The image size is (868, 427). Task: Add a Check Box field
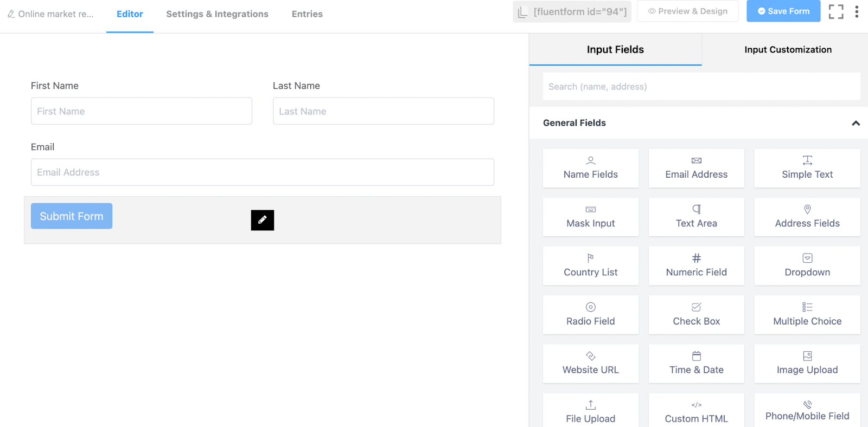tap(696, 315)
